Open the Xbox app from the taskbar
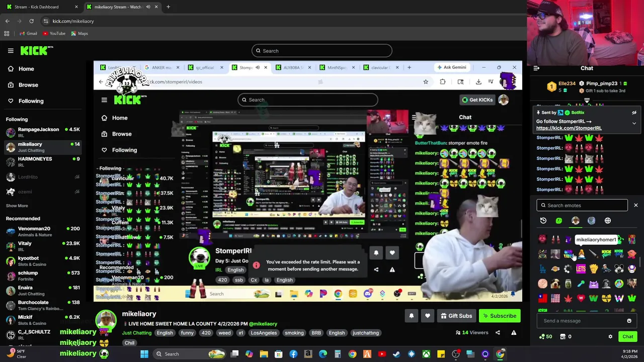 click(x=426, y=354)
